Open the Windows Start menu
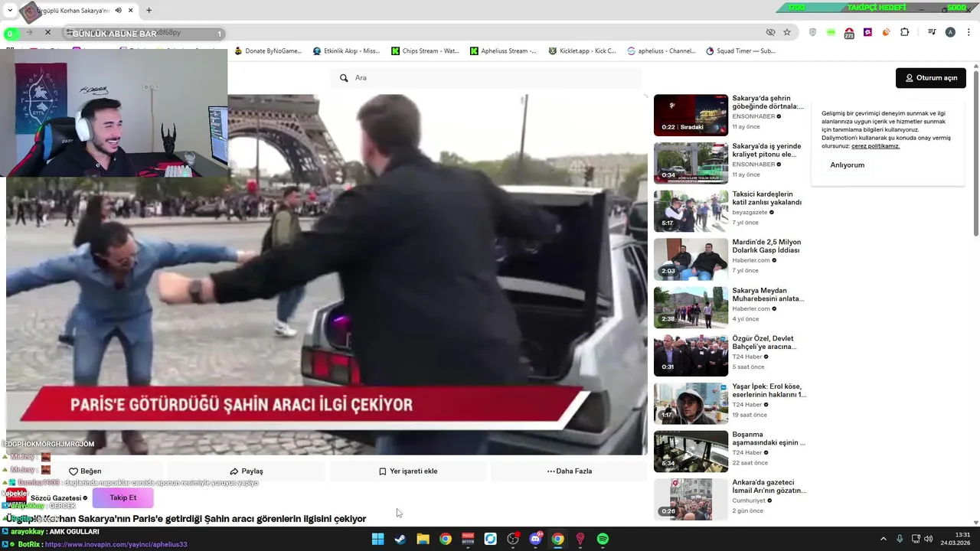Image resolution: width=980 pixels, height=551 pixels. [377, 540]
